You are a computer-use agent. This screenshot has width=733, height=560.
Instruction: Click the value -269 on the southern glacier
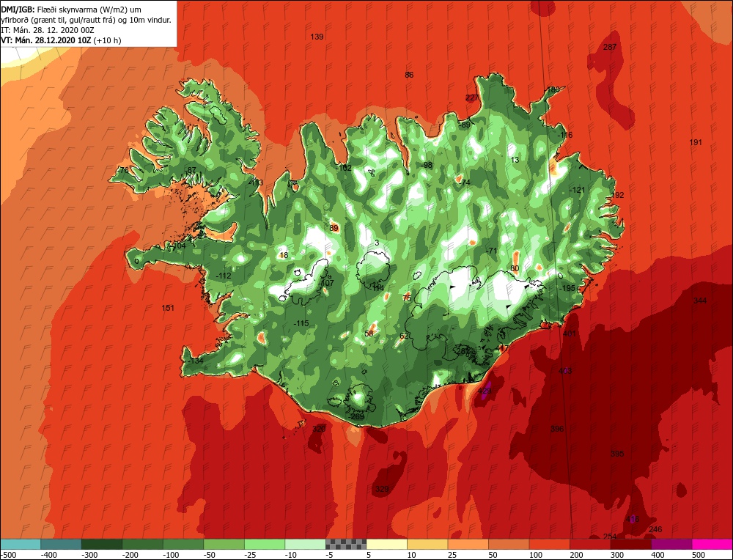click(356, 416)
